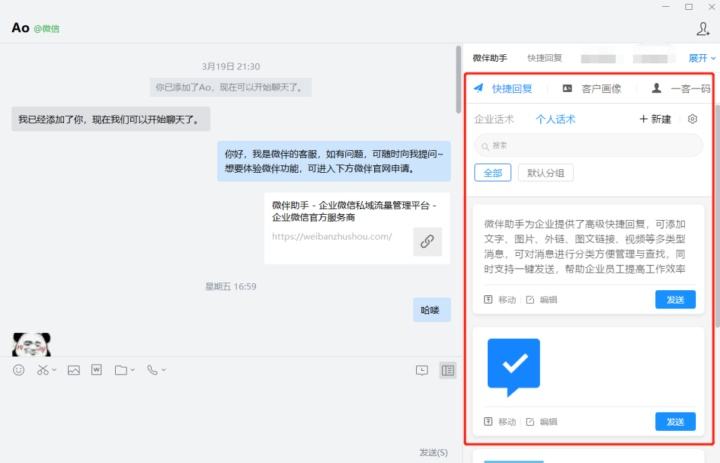Click the chat scrollbar thumb
The height and width of the screenshot is (463, 720).
click(458, 79)
